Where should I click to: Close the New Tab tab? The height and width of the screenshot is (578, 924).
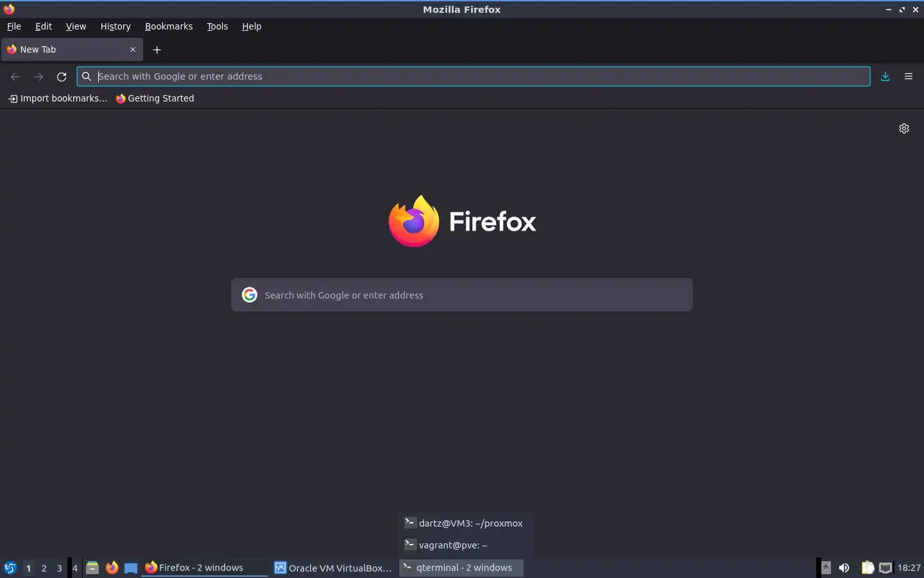133,49
